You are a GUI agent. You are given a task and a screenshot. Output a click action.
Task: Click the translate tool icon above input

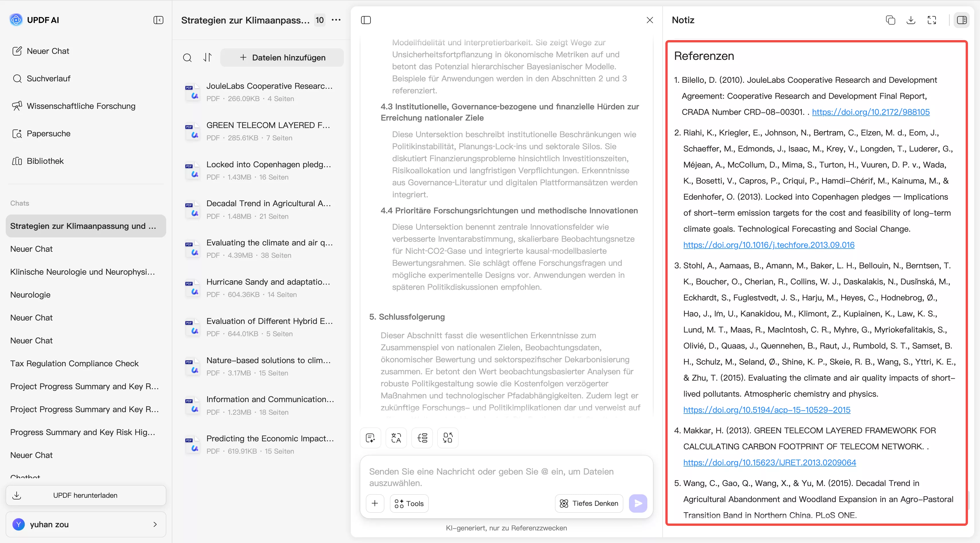[x=396, y=438]
